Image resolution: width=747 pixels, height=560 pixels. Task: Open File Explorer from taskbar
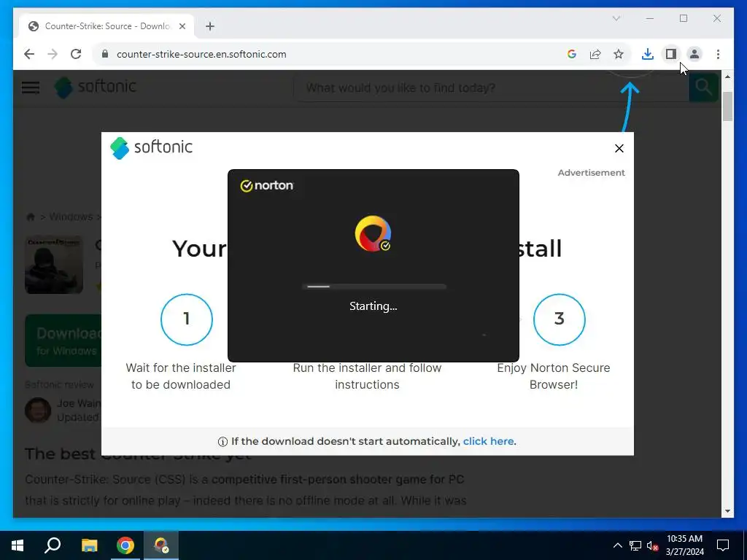(89, 545)
